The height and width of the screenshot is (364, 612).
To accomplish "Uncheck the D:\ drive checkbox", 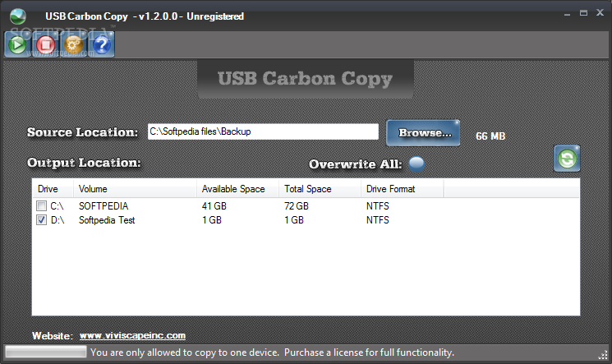I will [41, 220].
